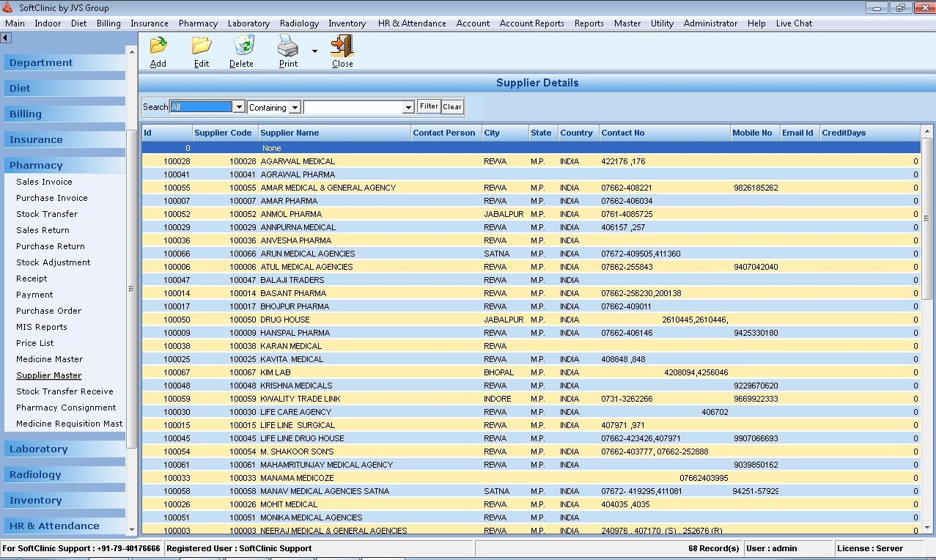936x560 pixels.
Task: Expand the Laboratory section in sidebar
Action: 64,449
